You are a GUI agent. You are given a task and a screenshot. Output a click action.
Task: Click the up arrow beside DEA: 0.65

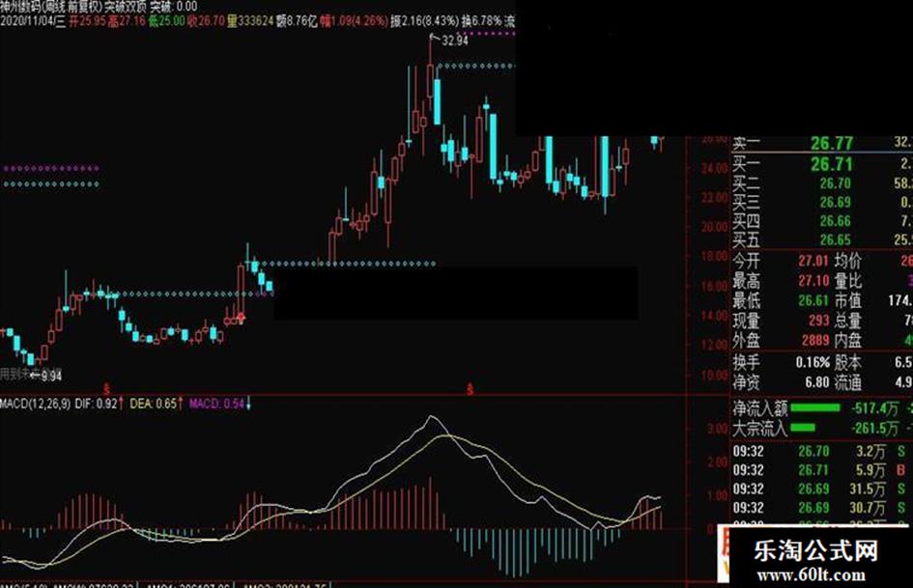[x=181, y=404]
